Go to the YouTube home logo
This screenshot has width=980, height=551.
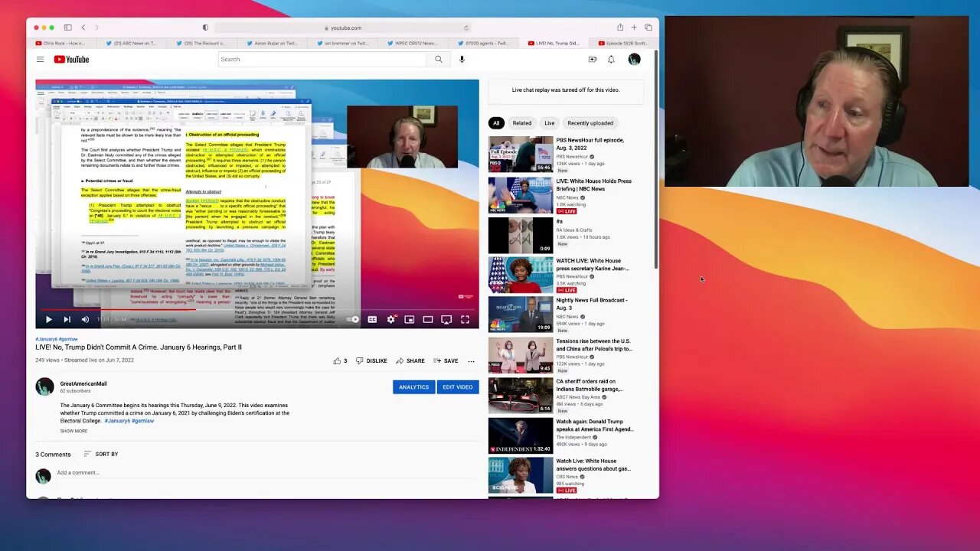pos(71,59)
